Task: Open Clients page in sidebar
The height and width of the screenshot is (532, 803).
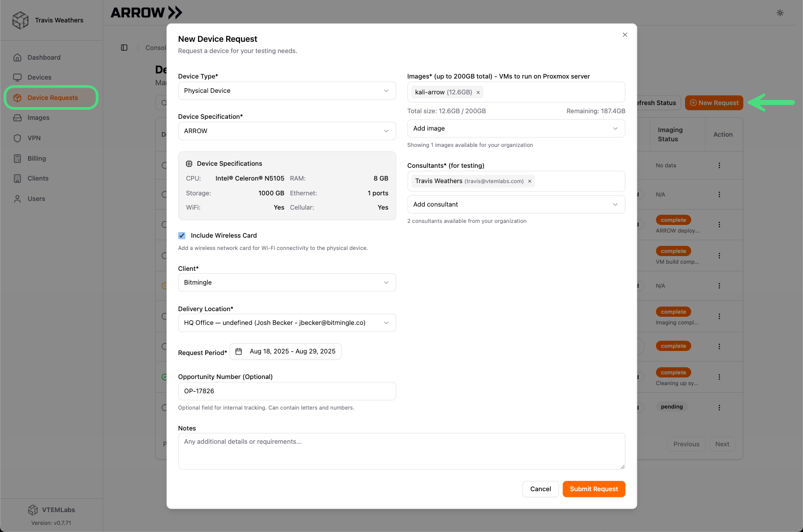Action: [x=38, y=179]
